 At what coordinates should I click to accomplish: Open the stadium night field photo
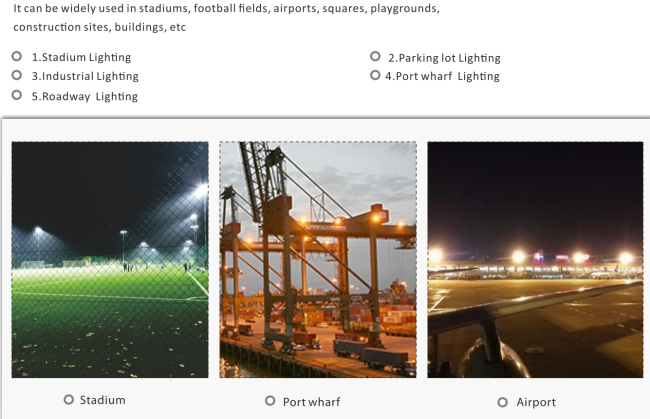tap(110, 259)
